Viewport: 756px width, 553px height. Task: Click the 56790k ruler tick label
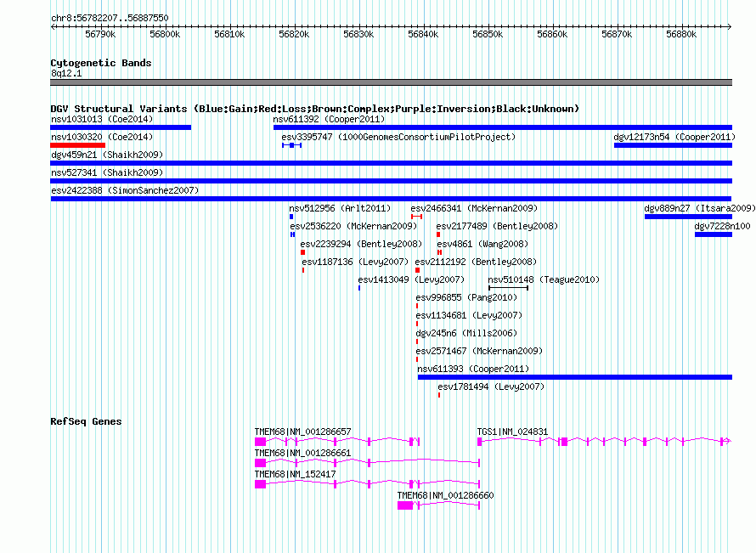(x=100, y=34)
